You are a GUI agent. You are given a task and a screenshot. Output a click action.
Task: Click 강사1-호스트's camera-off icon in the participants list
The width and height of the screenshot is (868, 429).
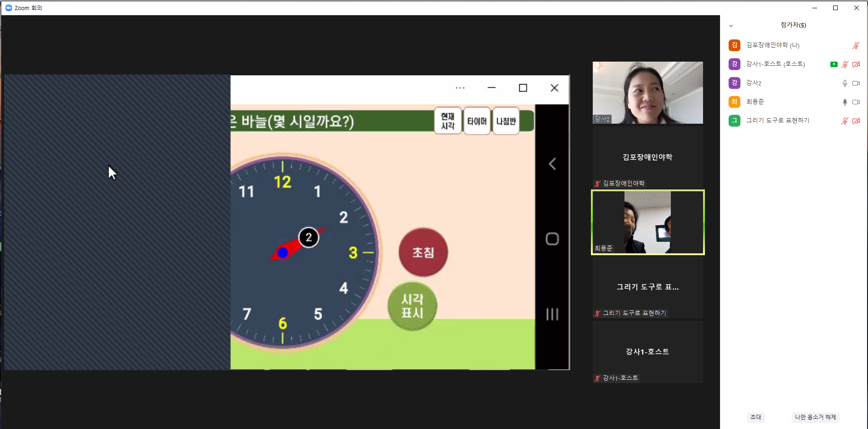pos(856,64)
